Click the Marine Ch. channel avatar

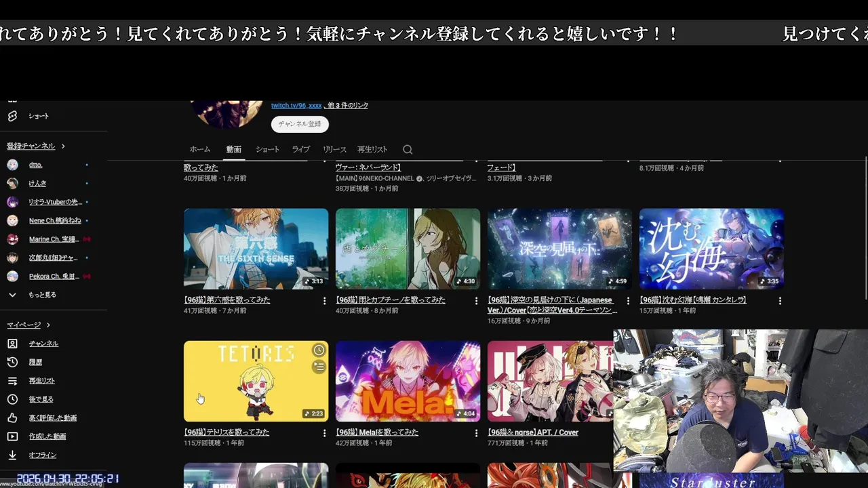click(12, 239)
